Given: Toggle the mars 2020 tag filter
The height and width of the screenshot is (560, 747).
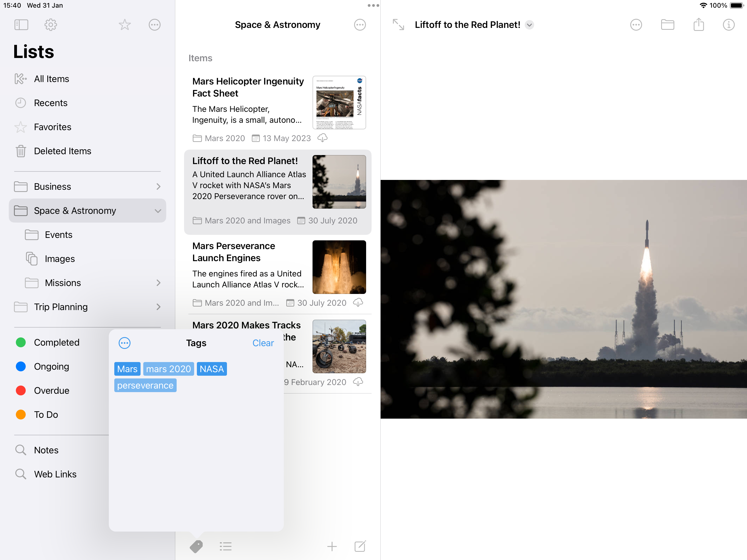Looking at the screenshot, I should pos(168,369).
